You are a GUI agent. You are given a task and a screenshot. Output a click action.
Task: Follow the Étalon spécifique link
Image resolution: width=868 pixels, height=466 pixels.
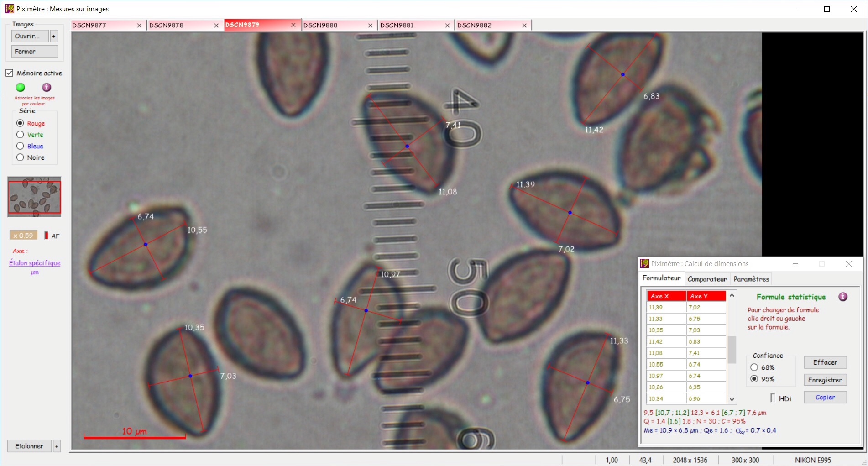(35, 263)
